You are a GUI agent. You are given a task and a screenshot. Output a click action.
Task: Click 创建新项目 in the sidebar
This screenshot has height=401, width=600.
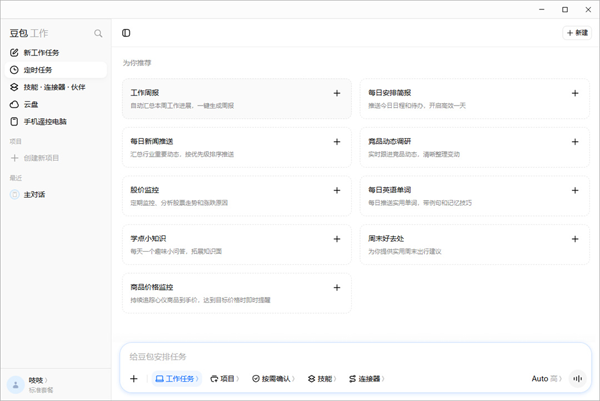[55, 158]
